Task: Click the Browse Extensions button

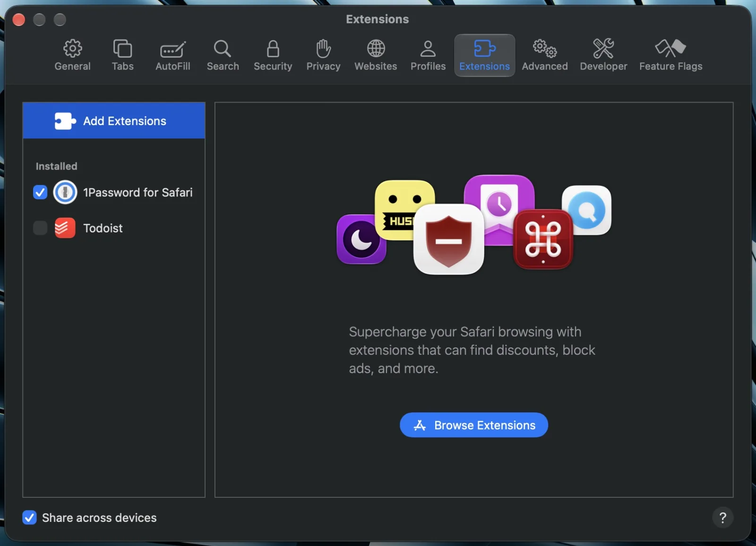Action: pos(474,425)
